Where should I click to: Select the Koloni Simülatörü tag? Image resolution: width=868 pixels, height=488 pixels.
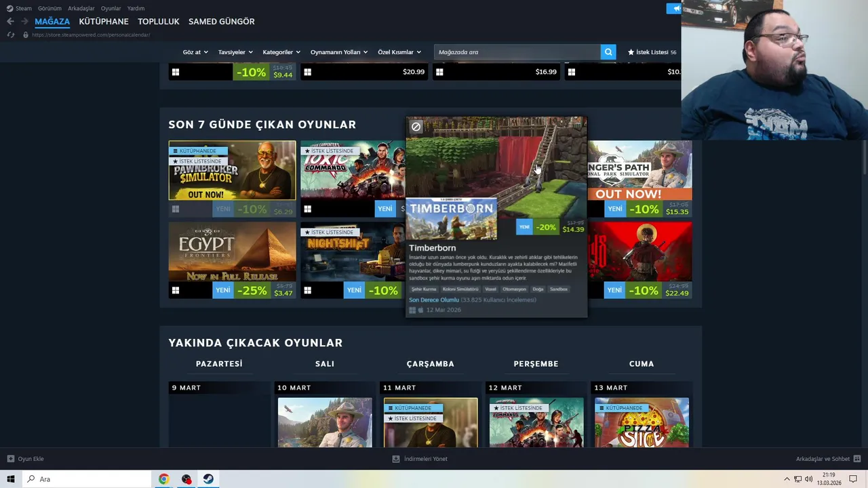click(460, 289)
